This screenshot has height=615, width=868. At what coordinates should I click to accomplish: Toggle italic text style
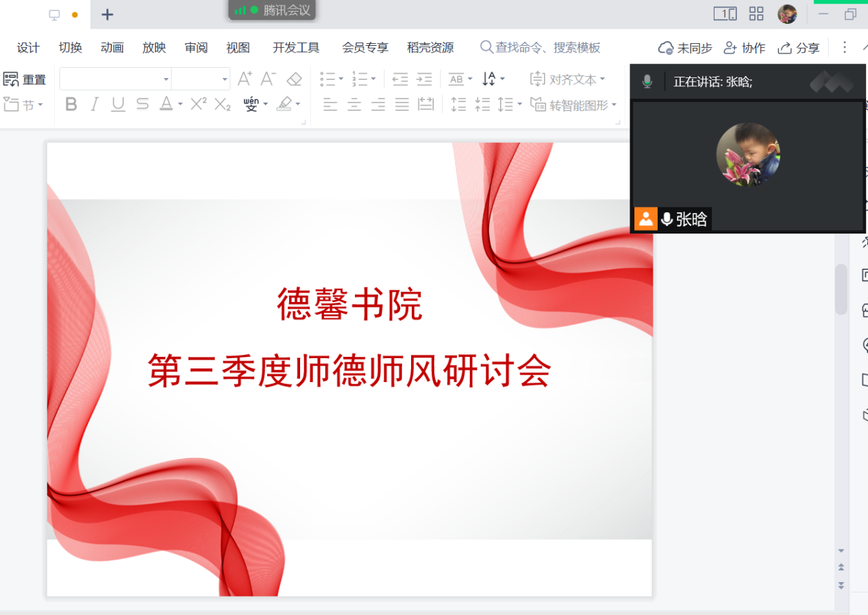[x=95, y=104]
